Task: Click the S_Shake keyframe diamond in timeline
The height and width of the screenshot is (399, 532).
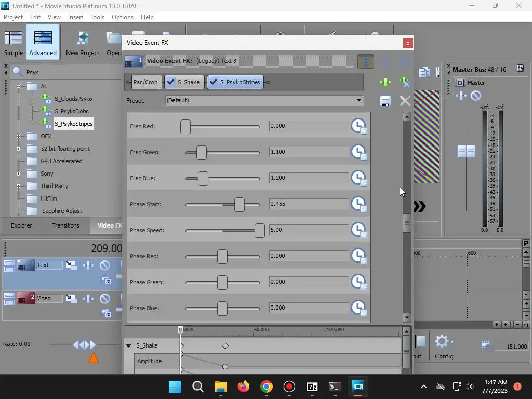Action: tap(225, 345)
